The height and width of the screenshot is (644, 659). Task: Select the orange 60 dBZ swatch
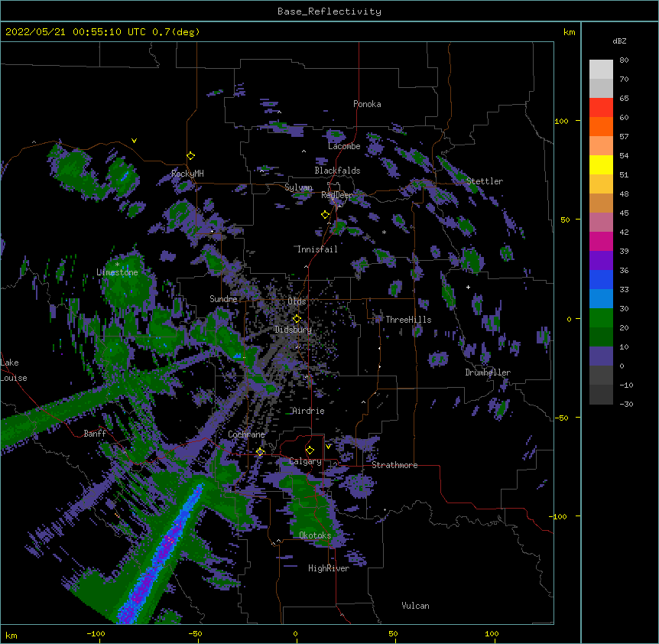(601, 126)
